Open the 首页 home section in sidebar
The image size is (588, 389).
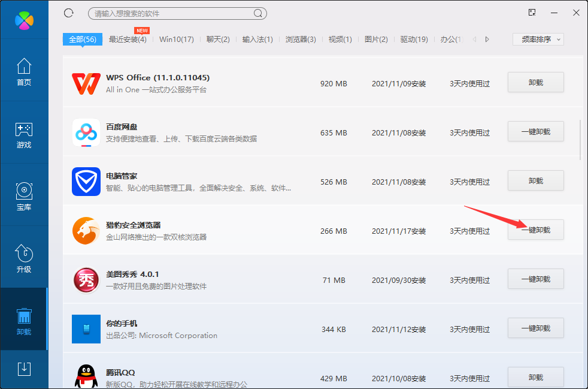[24, 72]
